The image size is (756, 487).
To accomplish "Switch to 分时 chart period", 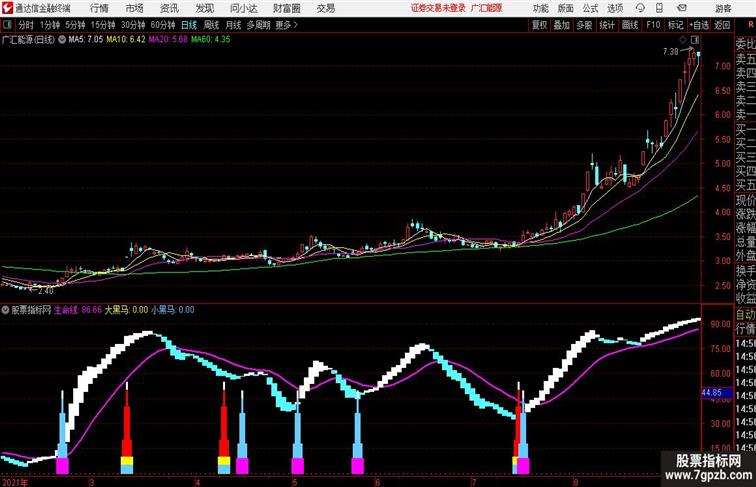I will [26, 25].
